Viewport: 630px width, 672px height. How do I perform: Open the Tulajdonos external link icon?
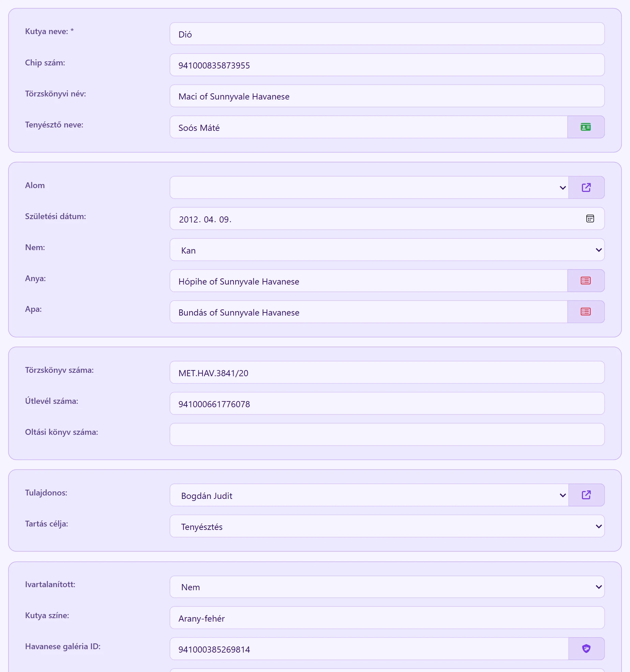pyautogui.click(x=586, y=495)
